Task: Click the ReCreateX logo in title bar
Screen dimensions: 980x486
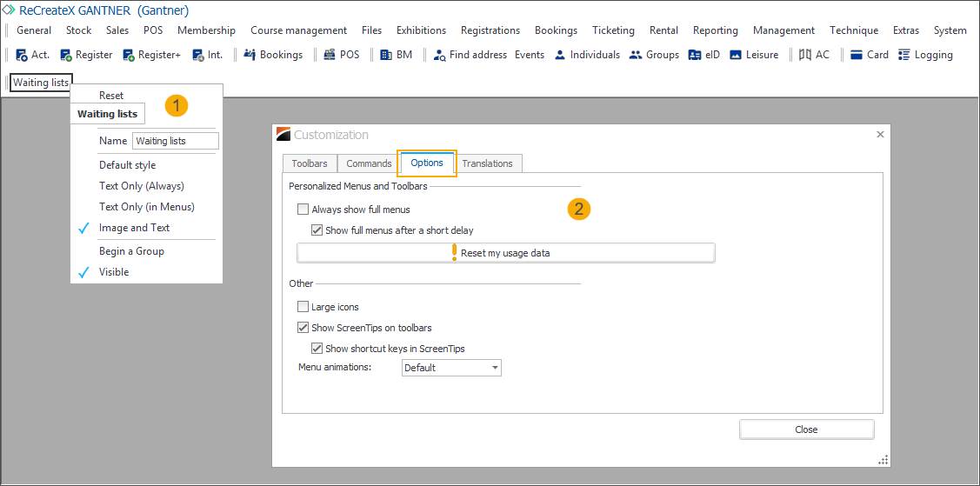Action: (10, 10)
